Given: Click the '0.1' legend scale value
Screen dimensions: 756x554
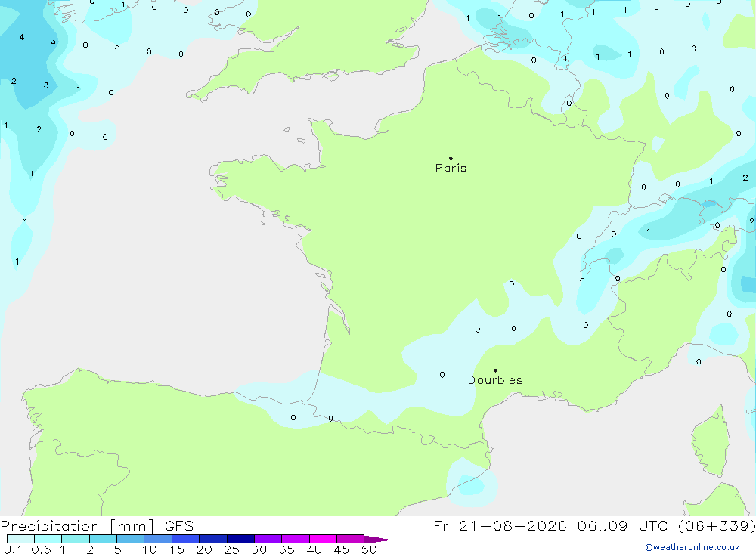Looking at the screenshot, I should click(x=13, y=549).
